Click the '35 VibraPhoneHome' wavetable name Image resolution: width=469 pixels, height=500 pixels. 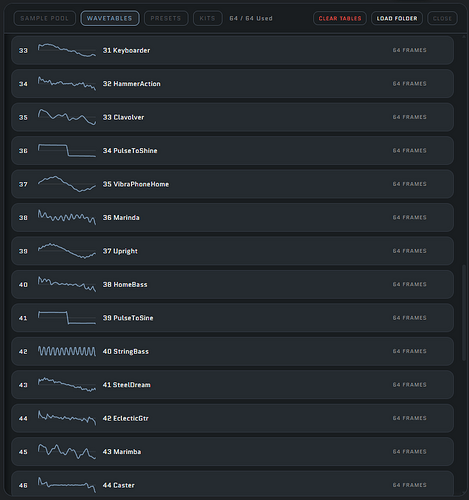pyautogui.click(x=136, y=184)
